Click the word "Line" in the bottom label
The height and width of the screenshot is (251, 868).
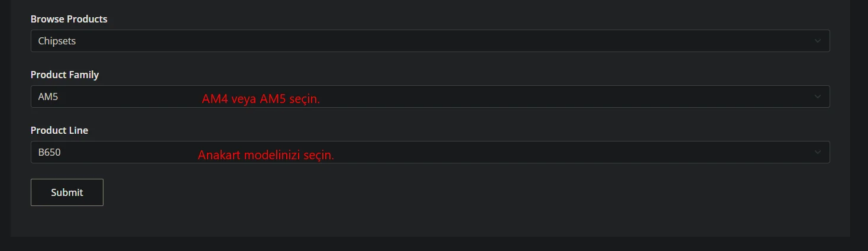pos(79,130)
